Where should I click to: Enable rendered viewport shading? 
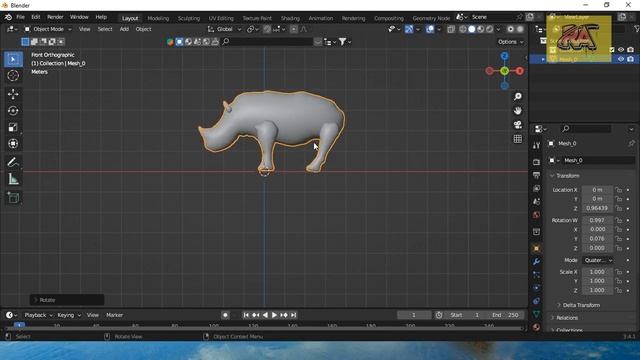[x=489, y=29]
